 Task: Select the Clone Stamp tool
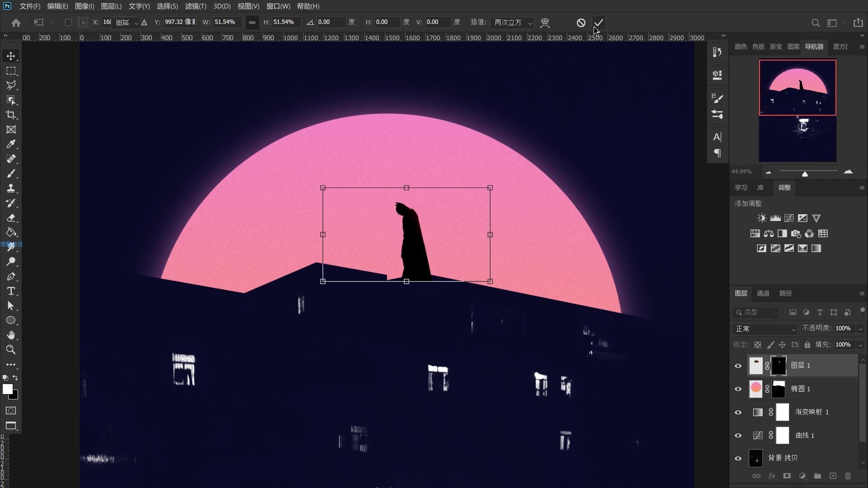click(x=11, y=188)
